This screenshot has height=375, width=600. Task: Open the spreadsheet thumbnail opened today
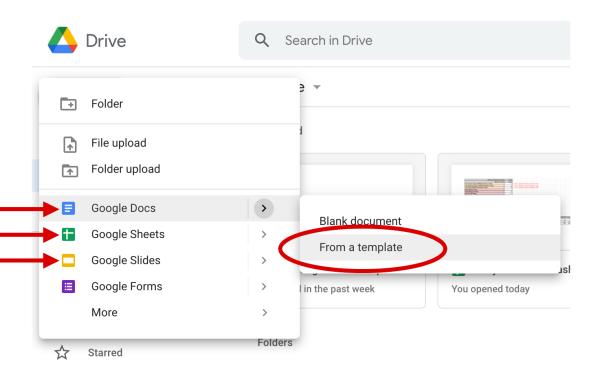pos(504,230)
